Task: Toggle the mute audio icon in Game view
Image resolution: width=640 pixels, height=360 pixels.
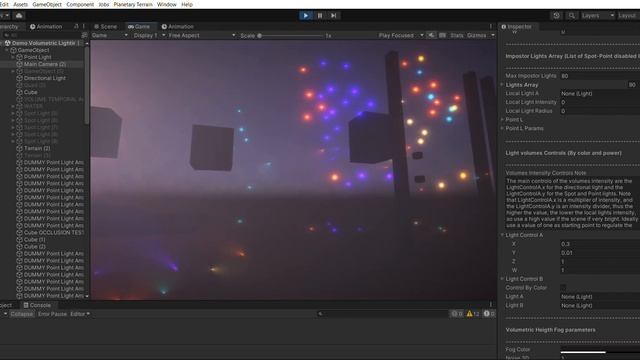Action: [431, 36]
